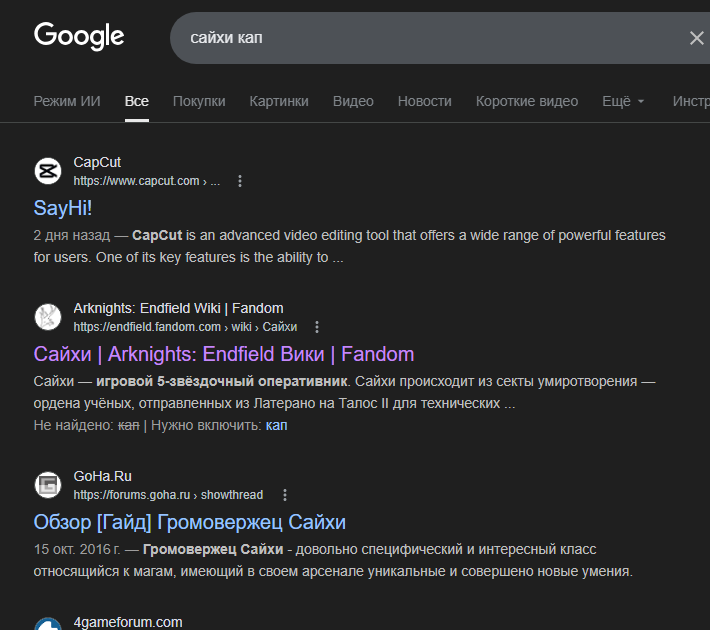710x630 pixels.
Task: Open the Короткие видео tab
Action: [527, 101]
